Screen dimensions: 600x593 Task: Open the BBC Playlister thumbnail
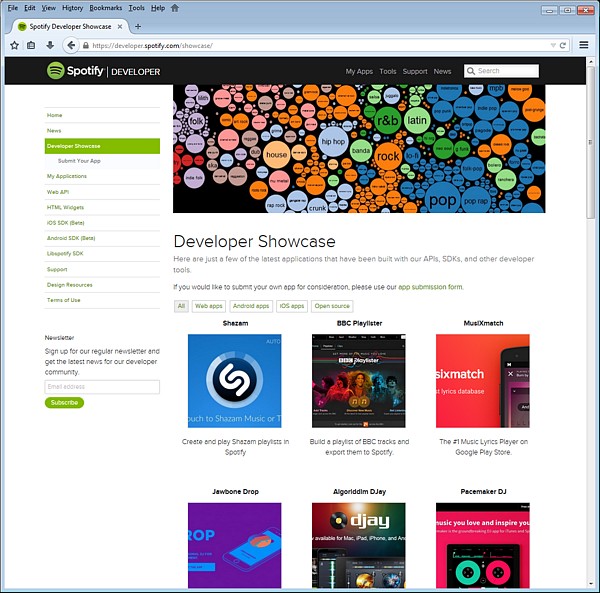click(359, 381)
